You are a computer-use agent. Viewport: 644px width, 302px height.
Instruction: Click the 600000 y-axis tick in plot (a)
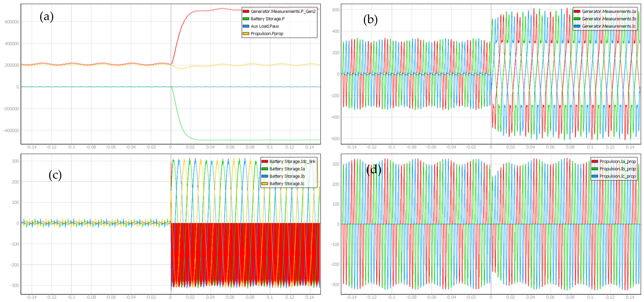pos(12,22)
